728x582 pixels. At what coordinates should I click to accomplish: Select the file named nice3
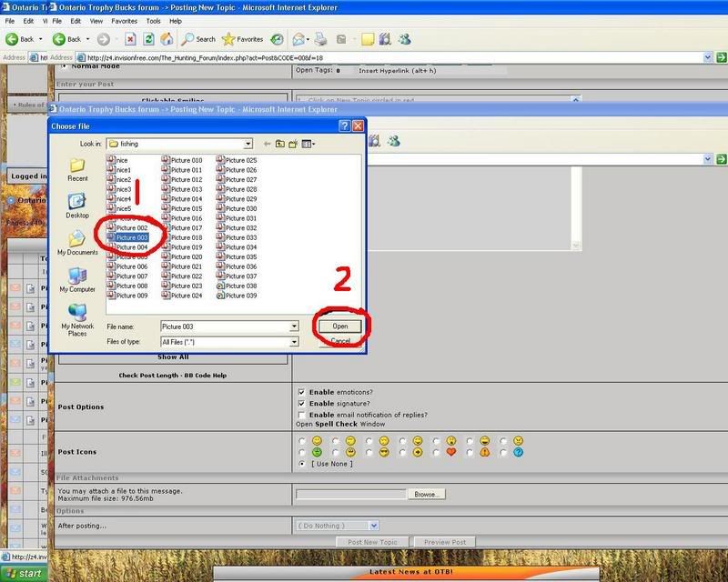[x=119, y=189]
